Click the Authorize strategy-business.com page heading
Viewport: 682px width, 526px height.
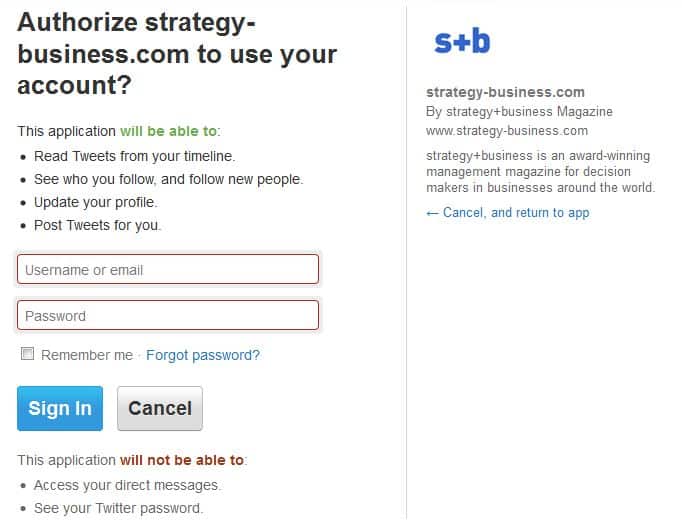pos(177,53)
